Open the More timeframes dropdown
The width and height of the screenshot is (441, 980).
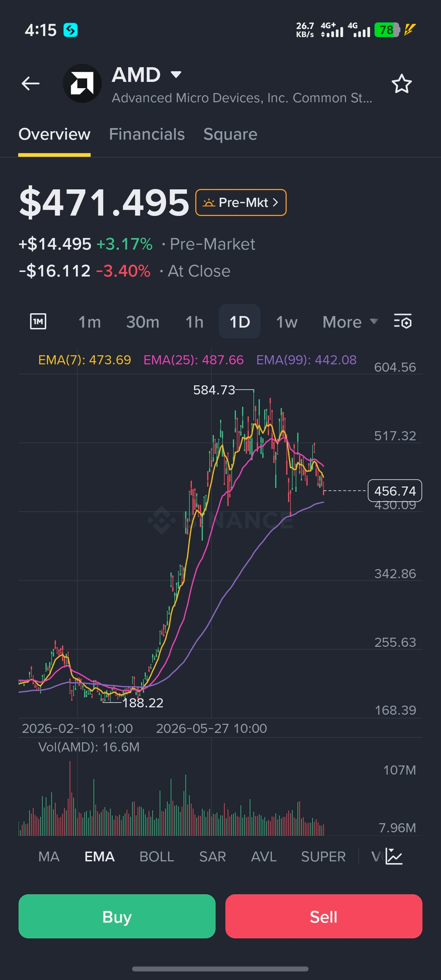coord(350,322)
